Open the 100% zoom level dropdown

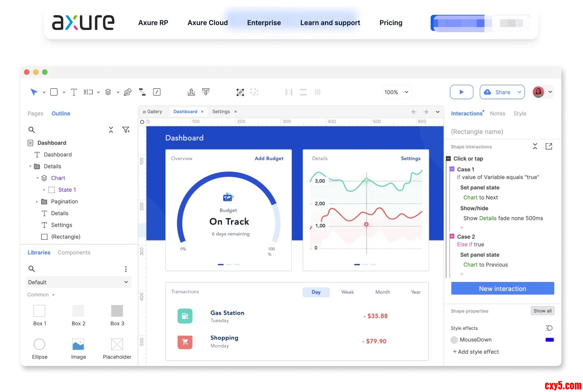tap(396, 92)
